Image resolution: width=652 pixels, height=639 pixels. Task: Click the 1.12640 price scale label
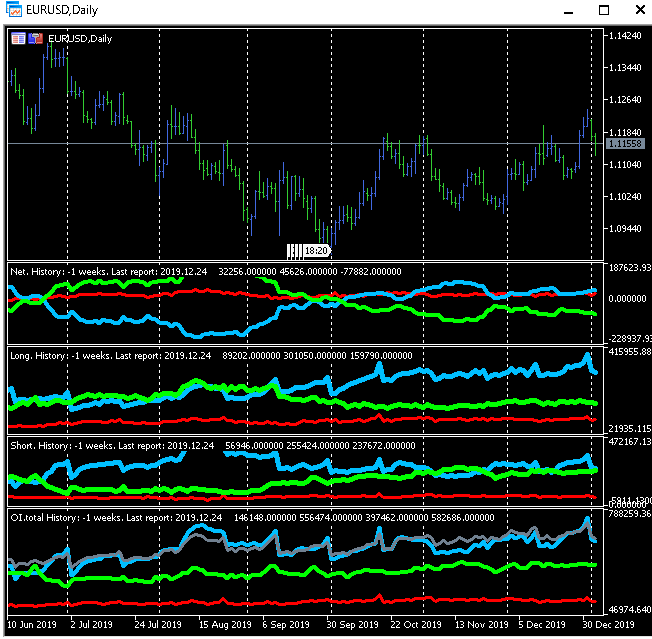point(625,100)
